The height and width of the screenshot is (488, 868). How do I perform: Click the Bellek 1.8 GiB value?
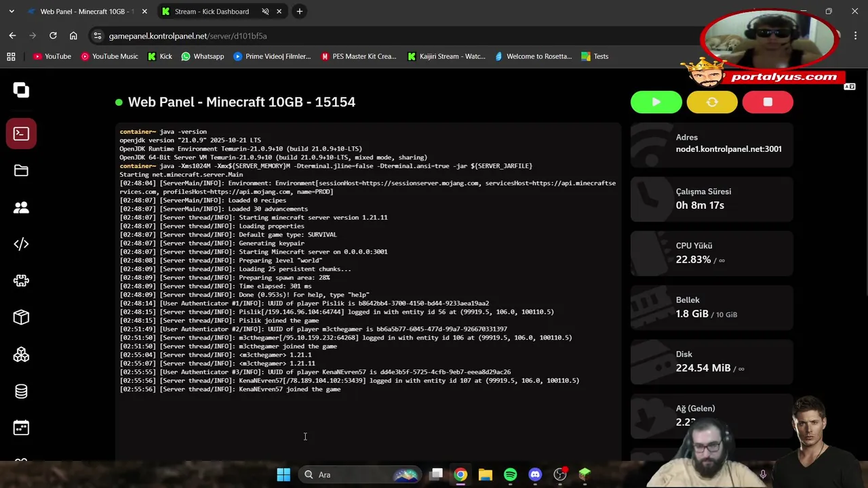click(692, 314)
